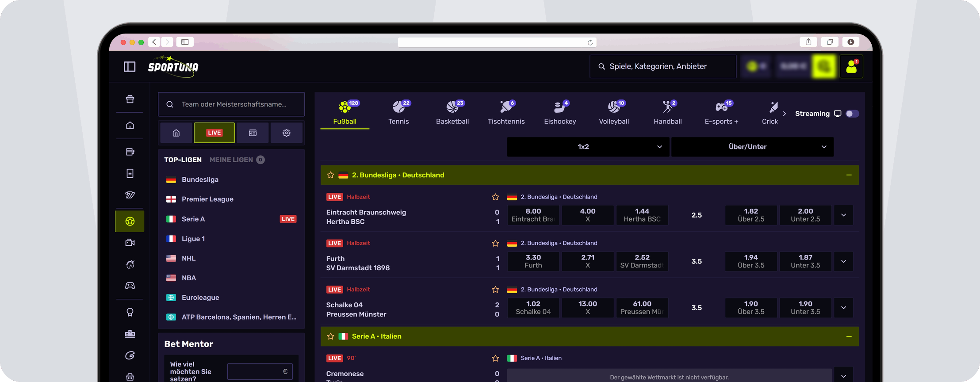Expand more markets for Schalke 04 match
The width and height of the screenshot is (980, 382).
843,308
